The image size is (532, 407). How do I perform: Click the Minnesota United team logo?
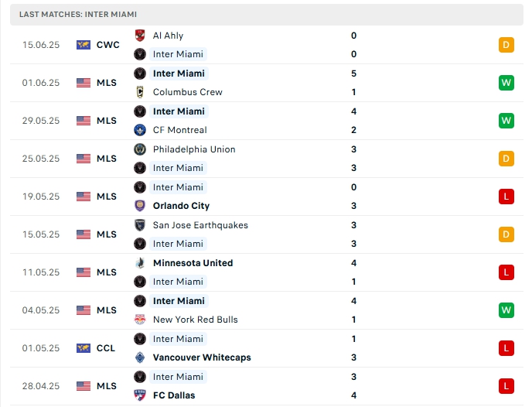[x=140, y=263]
